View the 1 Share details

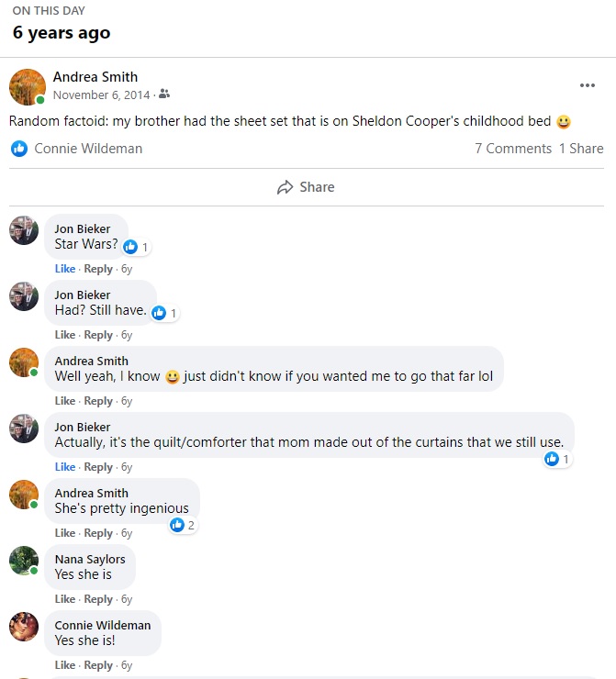(x=581, y=148)
